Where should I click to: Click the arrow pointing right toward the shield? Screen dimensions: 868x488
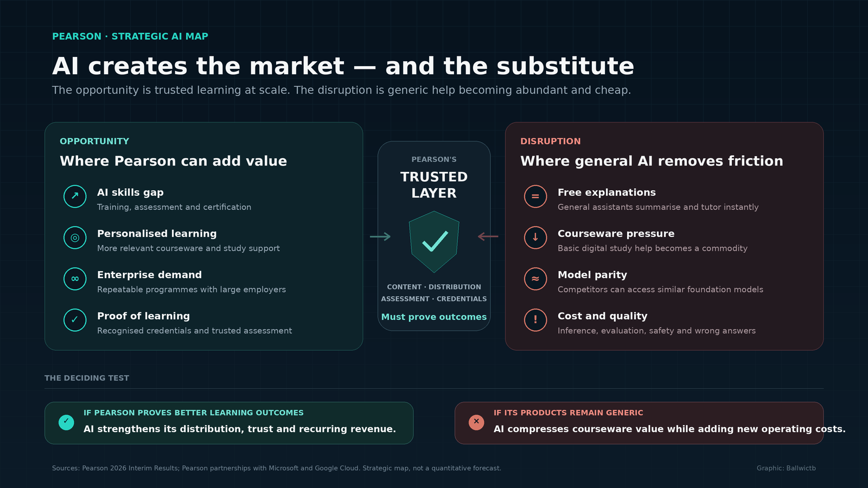click(x=380, y=236)
